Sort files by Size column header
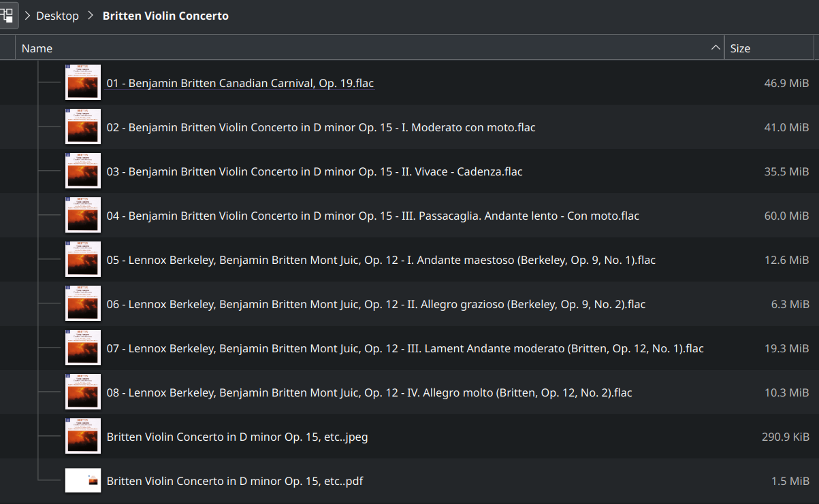 (x=740, y=48)
